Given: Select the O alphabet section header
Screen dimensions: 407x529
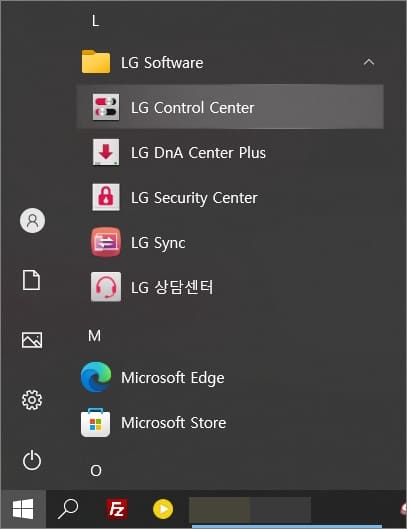Looking at the screenshot, I should (x=96, y=470).
